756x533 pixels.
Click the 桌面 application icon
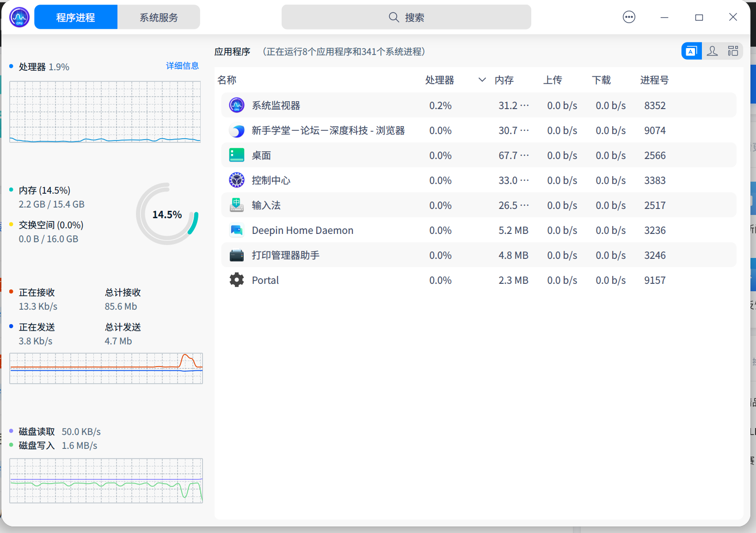pos(237,155)
